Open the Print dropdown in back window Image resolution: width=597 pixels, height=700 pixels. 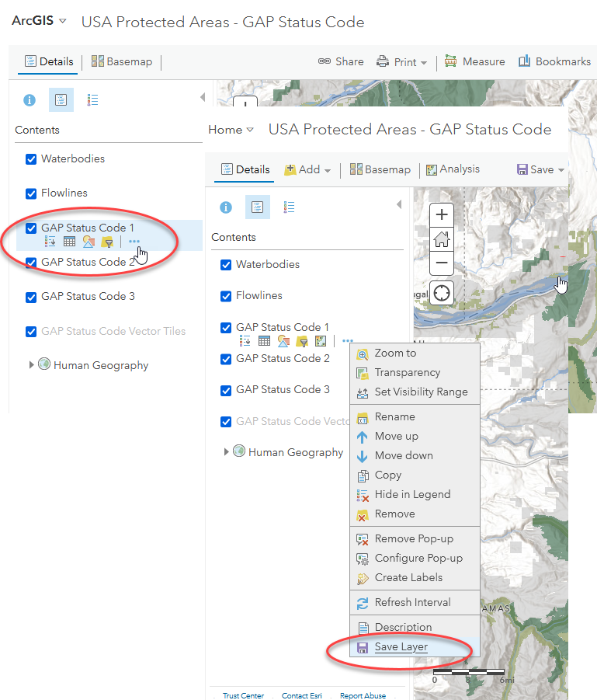tap(401, 61)
